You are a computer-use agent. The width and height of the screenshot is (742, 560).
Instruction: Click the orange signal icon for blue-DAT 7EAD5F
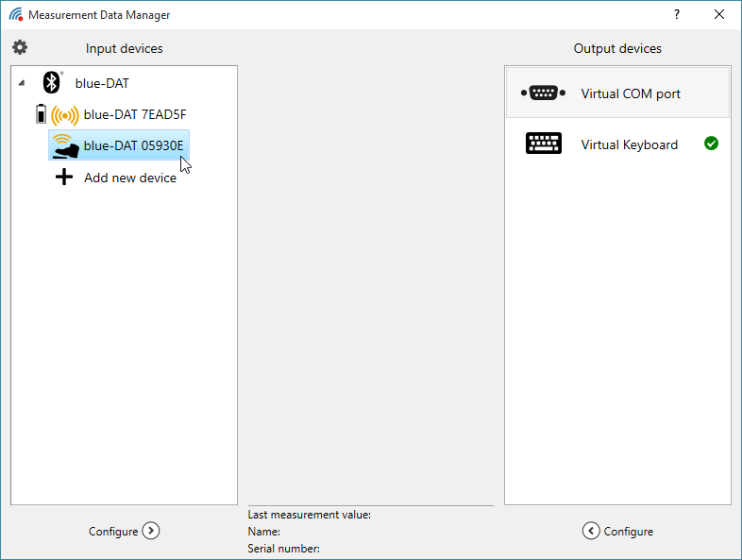coord(64,115)
